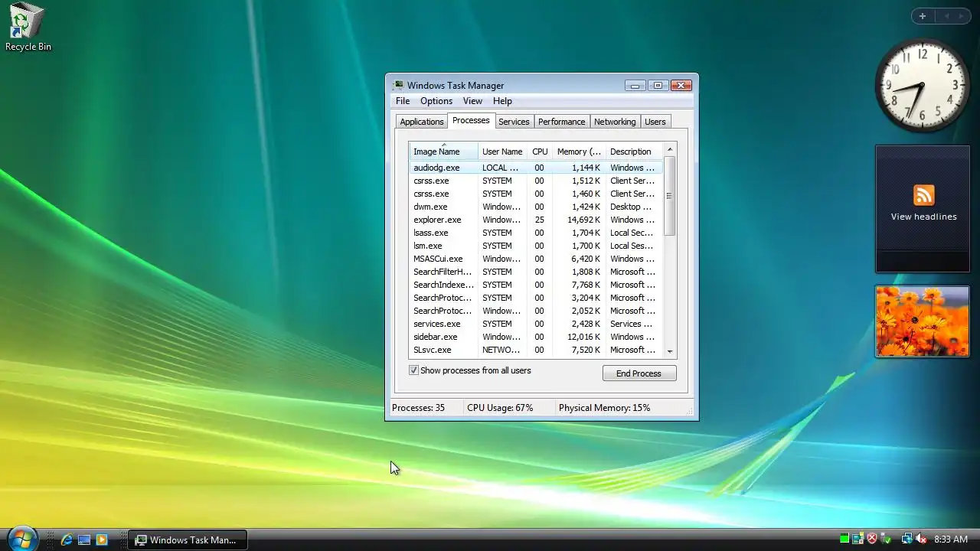Select the dwm.exe process
Viewport: 980px width, 551px height.
pyautogui.click(x=536, y=207)
